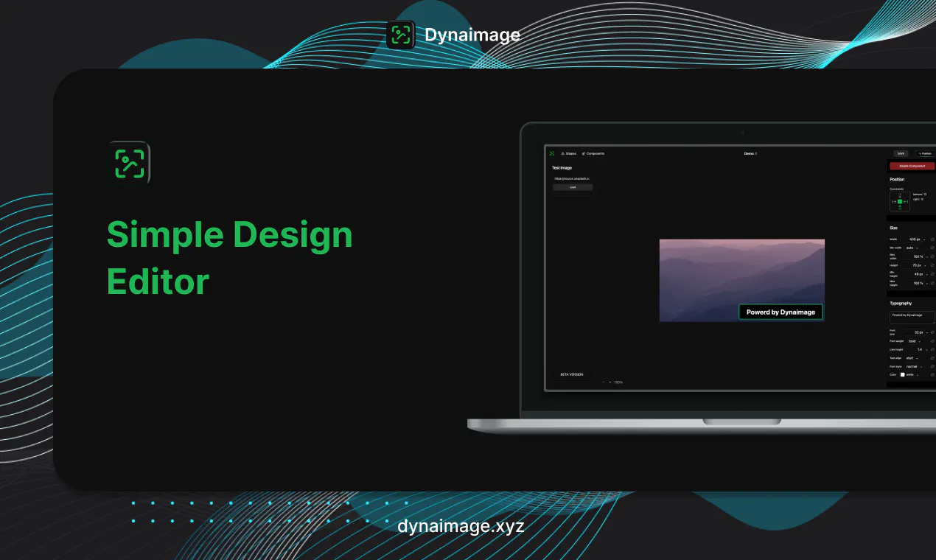Click the zoom in plus icon

(610, 382)
